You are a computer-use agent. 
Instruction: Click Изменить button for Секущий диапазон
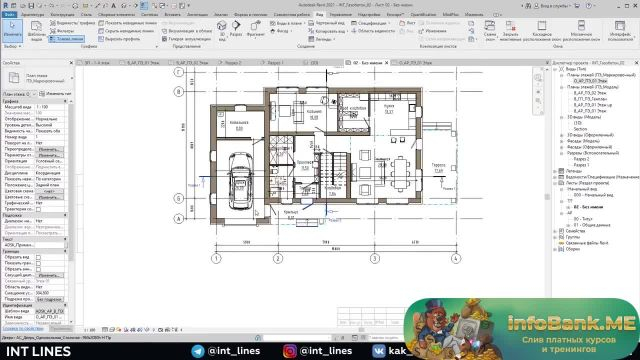coord(49,276)
